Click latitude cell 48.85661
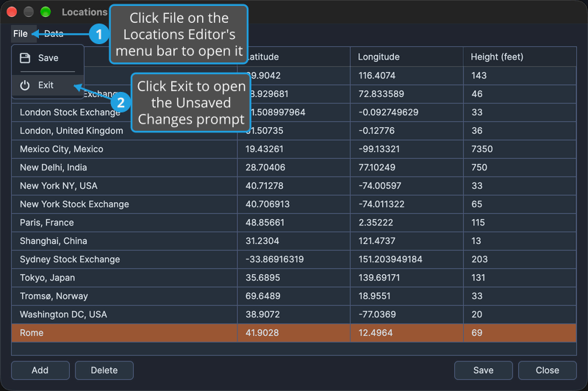The width and height of the screenshot is (588, 391). click(x=293, y=223)
